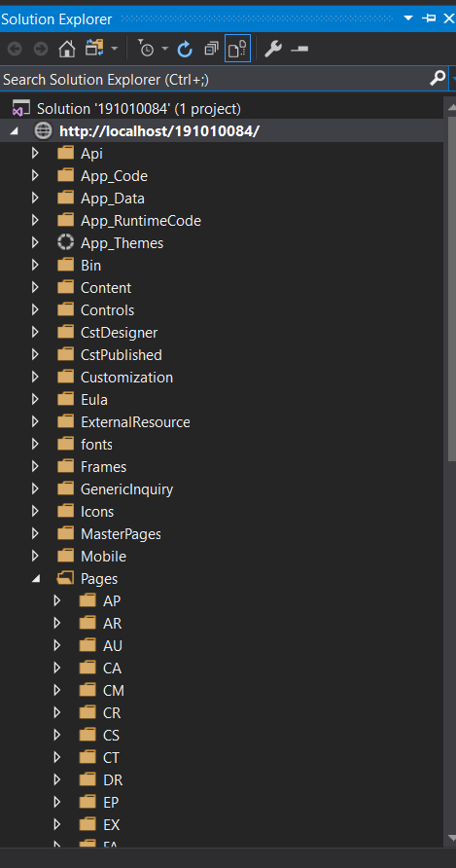Select the MasterPages folder
The height and width of the screenshot is (868, 456).
click(121, 534)
